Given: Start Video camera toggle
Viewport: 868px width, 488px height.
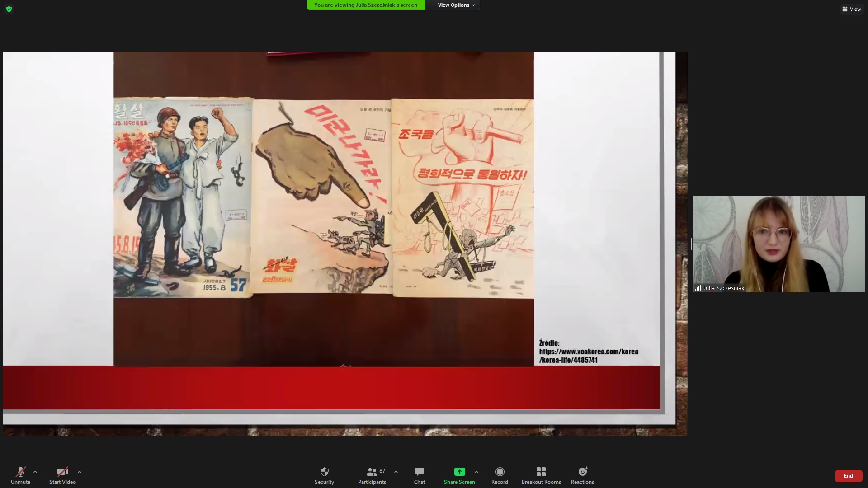Looking at the screenshot, I should (62, 475).
